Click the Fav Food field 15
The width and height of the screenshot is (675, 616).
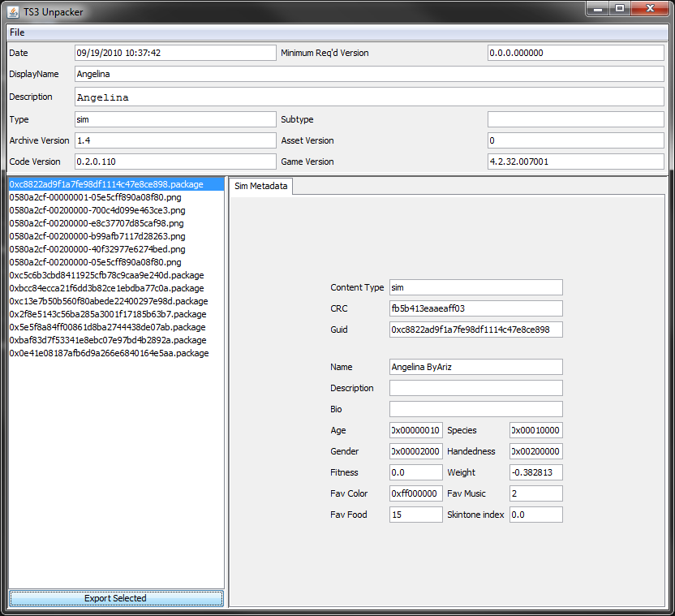pos(416,515)
